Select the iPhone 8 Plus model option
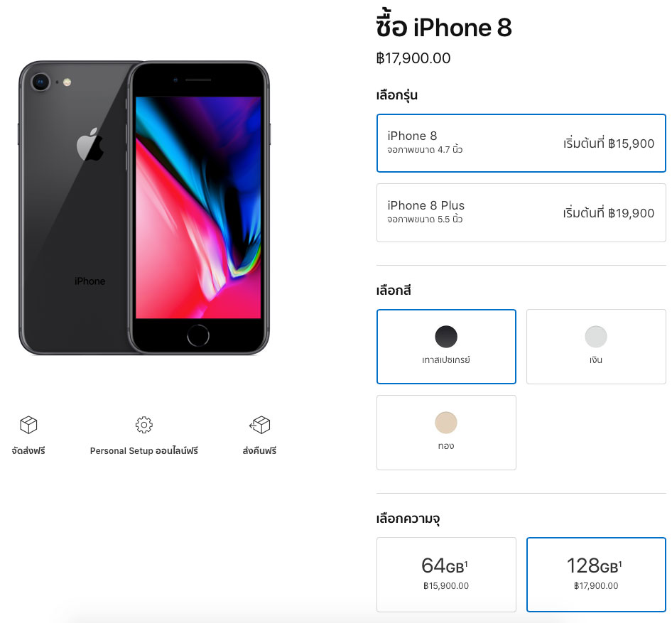 pos(521,212)
